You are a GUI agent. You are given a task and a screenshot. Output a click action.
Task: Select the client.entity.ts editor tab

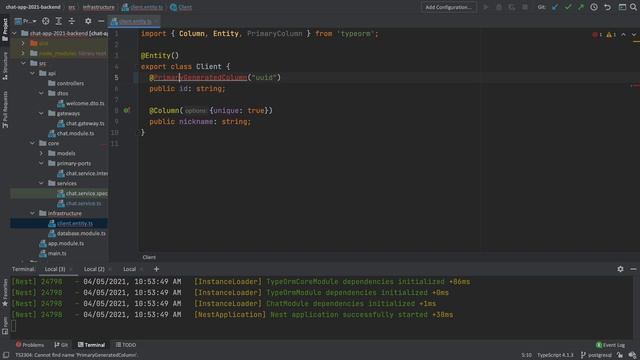point(135,21)
